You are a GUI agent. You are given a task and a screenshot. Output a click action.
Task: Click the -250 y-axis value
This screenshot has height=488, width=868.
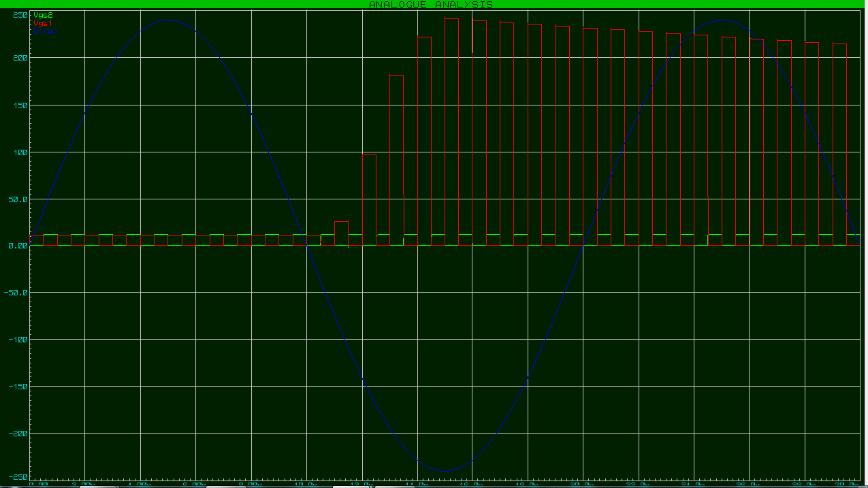[x=16, y=476]
